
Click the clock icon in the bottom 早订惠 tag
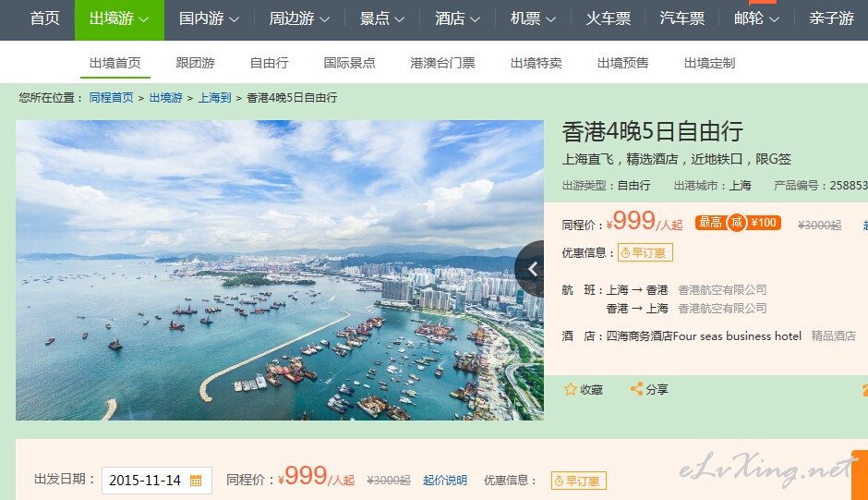(x=559, y=482)
